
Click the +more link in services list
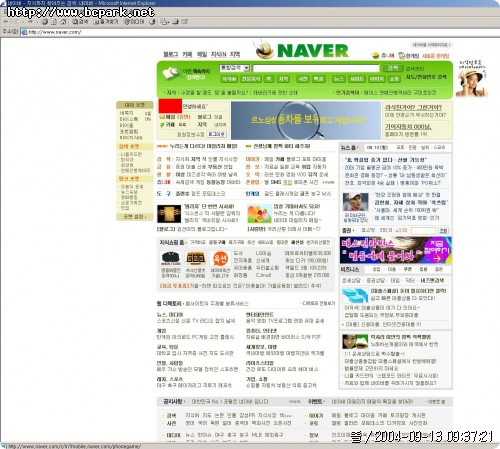(328, 182)
